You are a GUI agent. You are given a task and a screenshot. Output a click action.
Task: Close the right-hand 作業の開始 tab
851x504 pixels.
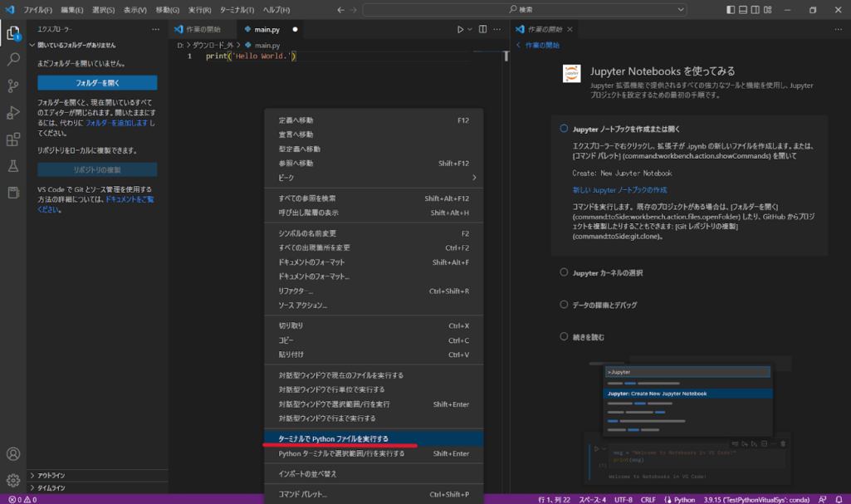click(570, 29)
